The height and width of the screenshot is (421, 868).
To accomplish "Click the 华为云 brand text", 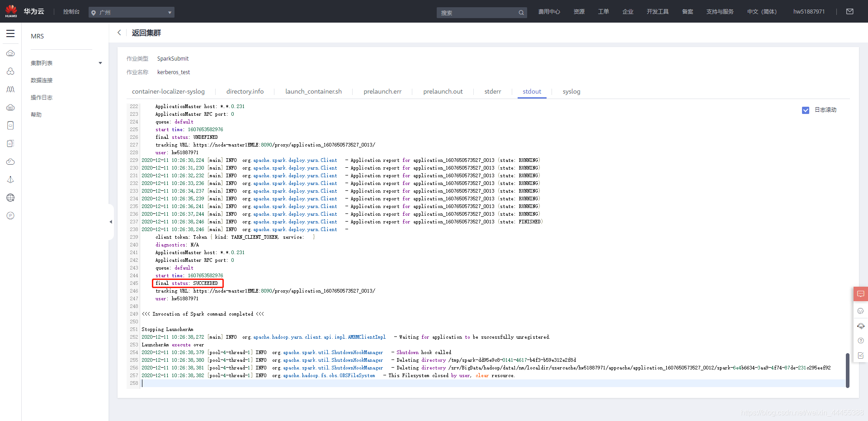I will click(x=34, y=11).
